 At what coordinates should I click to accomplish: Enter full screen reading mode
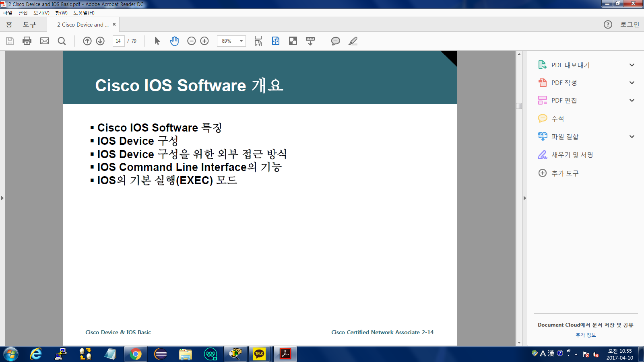[293, 41]
